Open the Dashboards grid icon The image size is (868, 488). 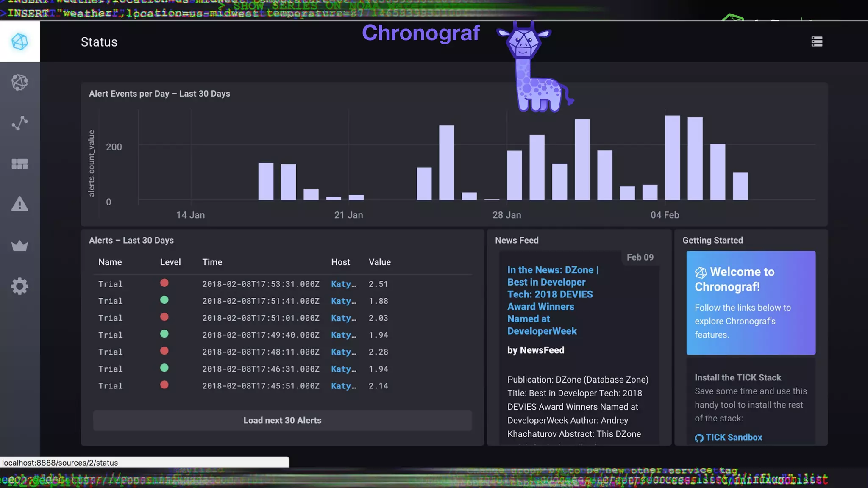coord(20,164)
